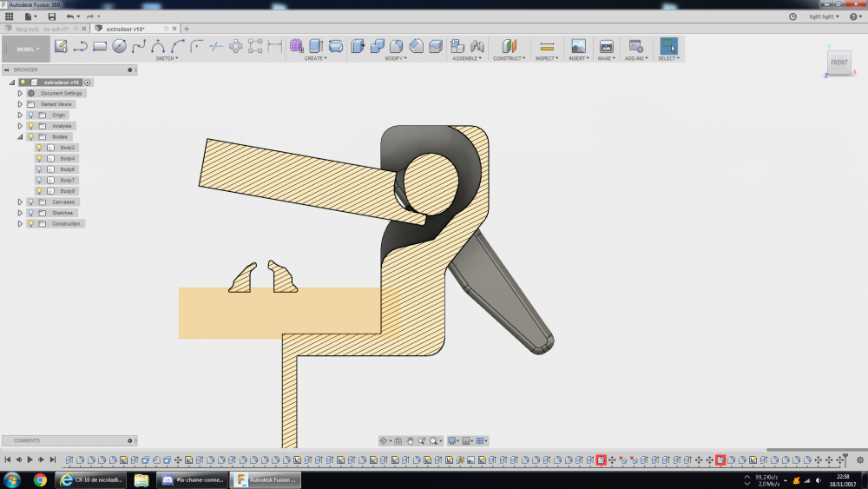Select the 2-point Rectangle sketch tool
This screenshot has height=489, width=868.
click(100, 46)
